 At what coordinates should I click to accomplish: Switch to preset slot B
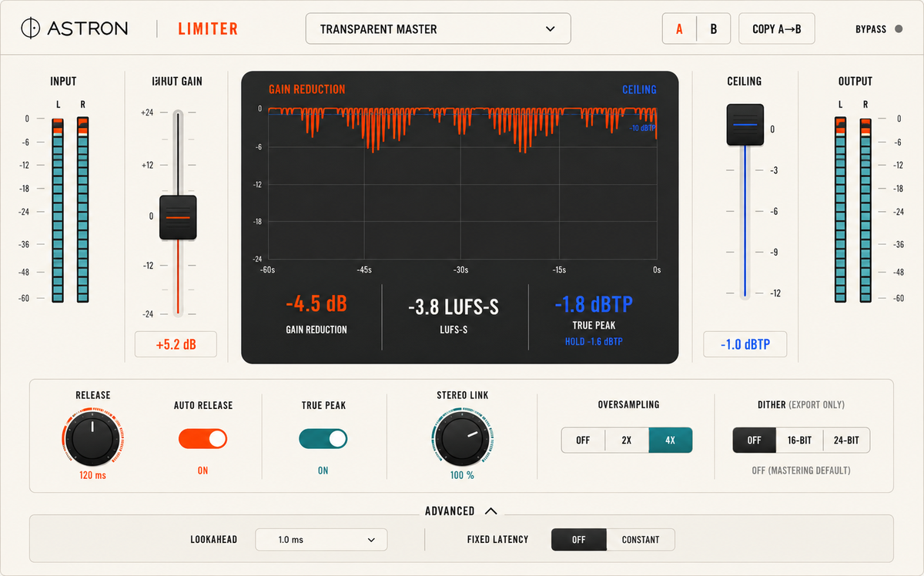tap(714, 29)
